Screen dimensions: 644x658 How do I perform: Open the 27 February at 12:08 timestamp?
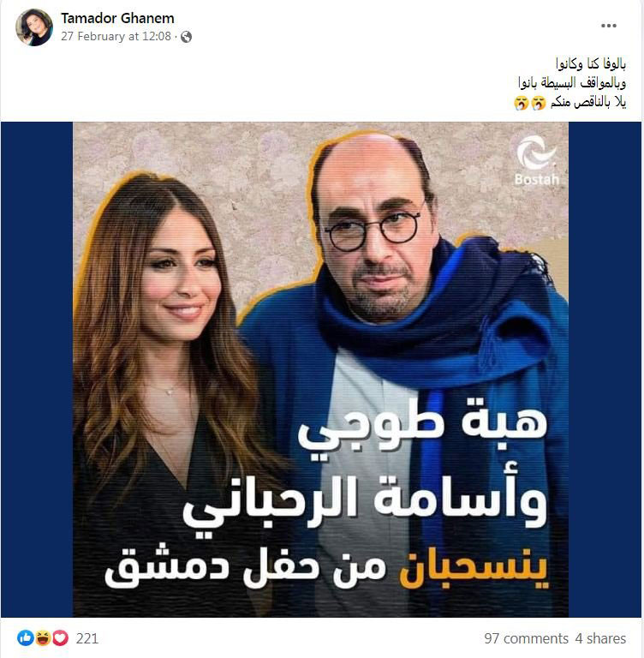(x=116, y=37)
